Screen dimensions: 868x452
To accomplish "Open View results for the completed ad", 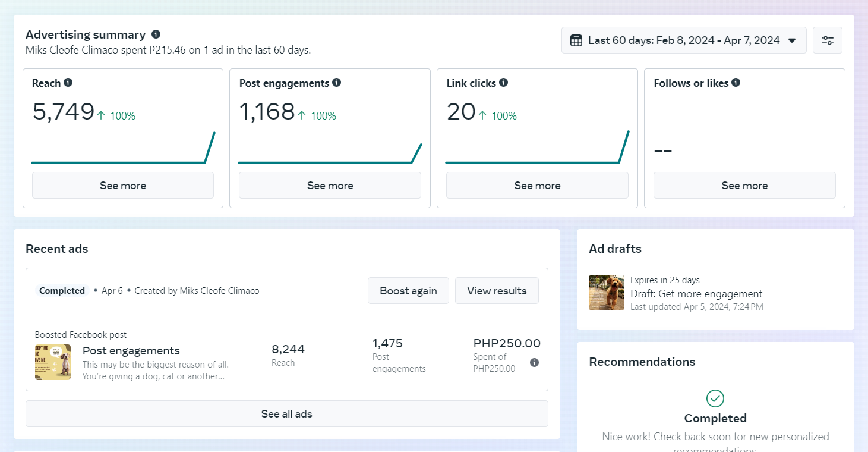I will (x=497, y=291).
